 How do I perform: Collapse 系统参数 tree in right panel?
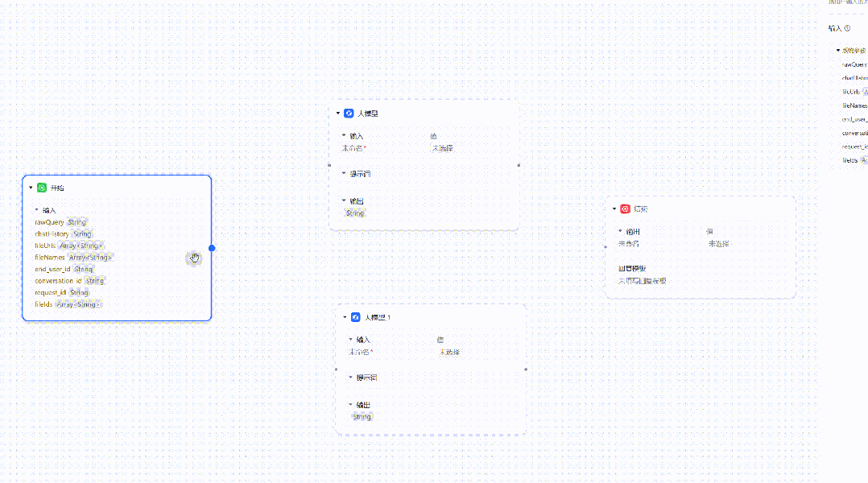(x=838, y=51)
